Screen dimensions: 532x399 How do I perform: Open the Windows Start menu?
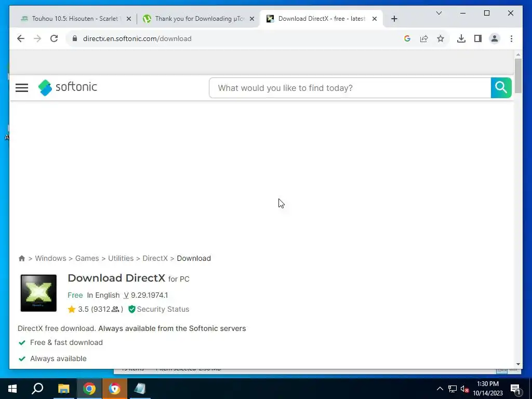12,389
